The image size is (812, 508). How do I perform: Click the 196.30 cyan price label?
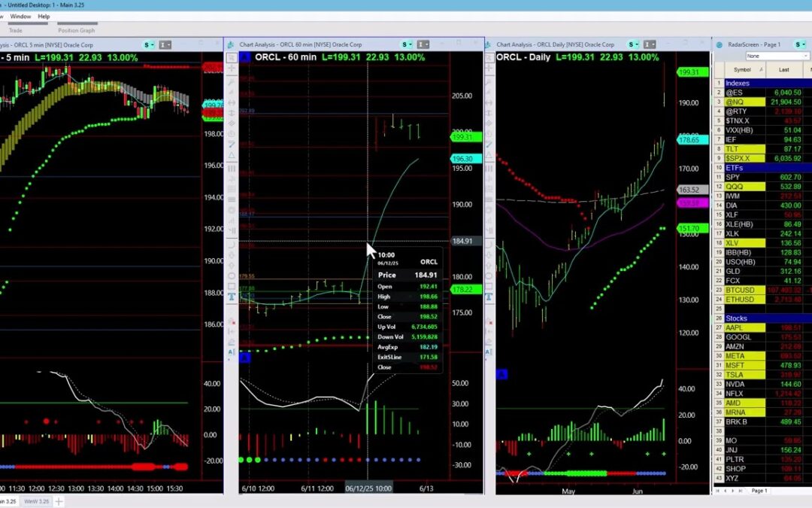466,159
